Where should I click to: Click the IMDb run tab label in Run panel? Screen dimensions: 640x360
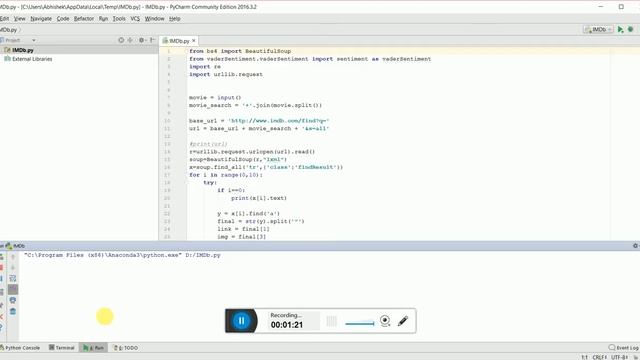coord(16,246)
